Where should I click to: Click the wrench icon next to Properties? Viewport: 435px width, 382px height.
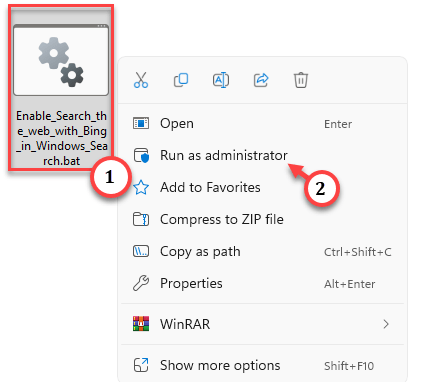click(141, 283)
